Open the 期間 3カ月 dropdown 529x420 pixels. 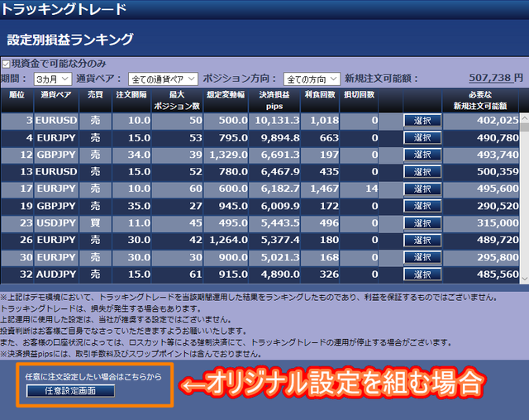pyautogui.click(x=53, y=79)
